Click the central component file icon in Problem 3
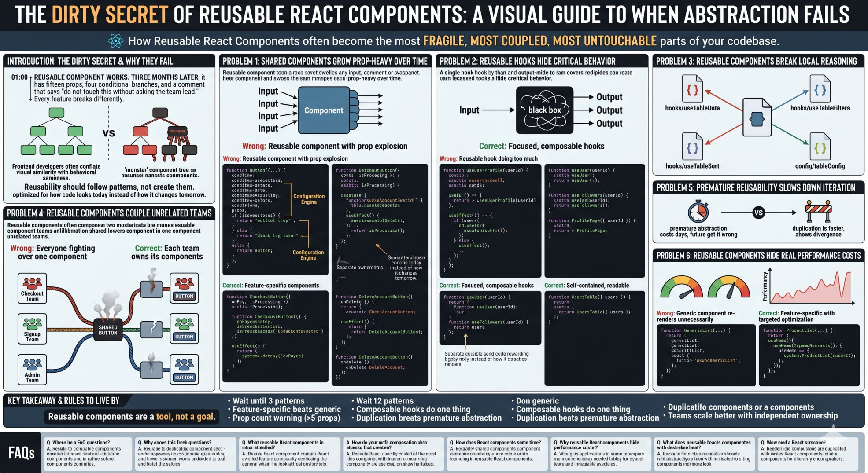The height and width of the screenshot is (473, 868). pyautogui.click(x=757, y=117)
